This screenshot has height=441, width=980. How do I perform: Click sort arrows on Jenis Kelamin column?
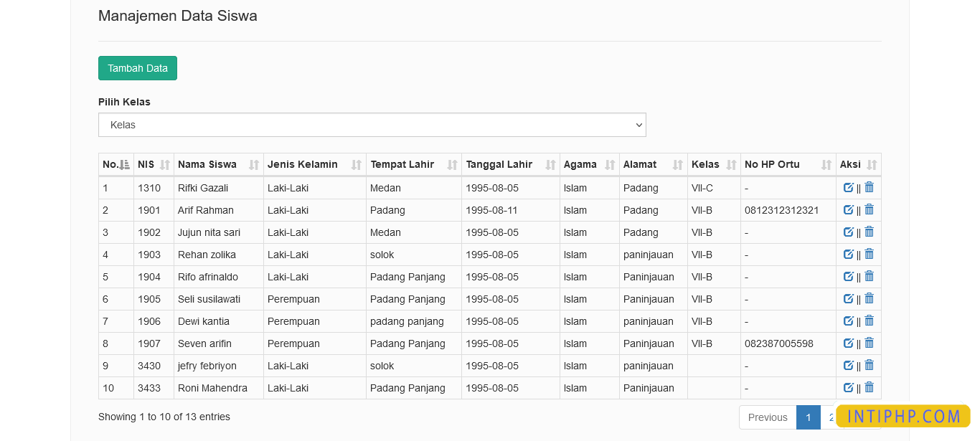click(357, 164)
